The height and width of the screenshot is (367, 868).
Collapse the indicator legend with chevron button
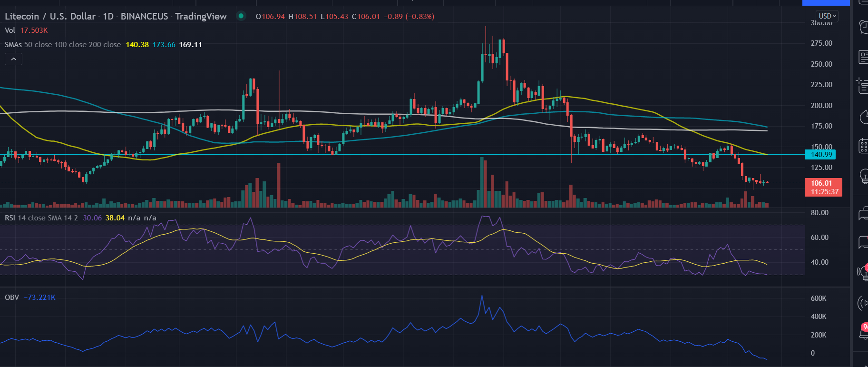(x=13, y=59)
